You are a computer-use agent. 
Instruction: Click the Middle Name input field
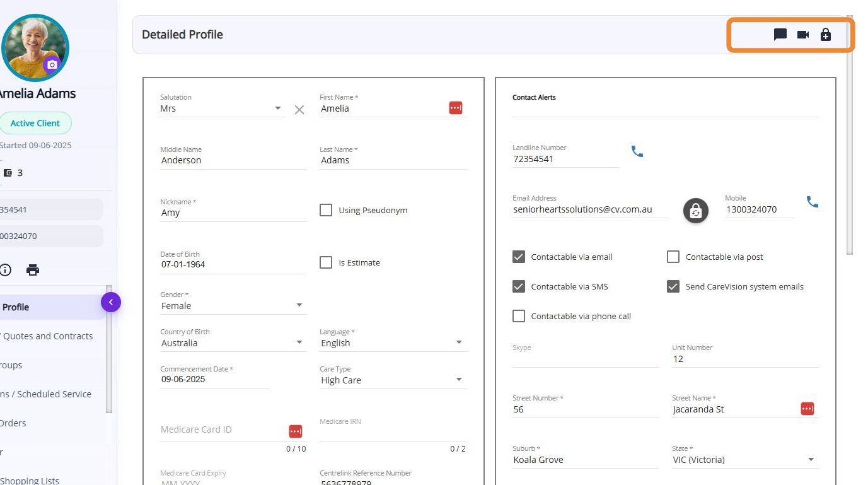[x=233, y=161]
